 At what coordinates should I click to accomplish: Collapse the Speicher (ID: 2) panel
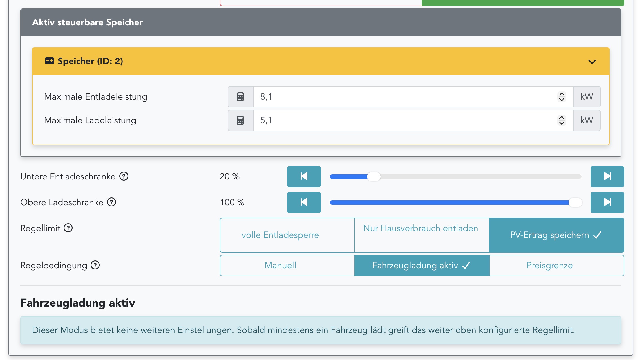[x=592, y=62]
